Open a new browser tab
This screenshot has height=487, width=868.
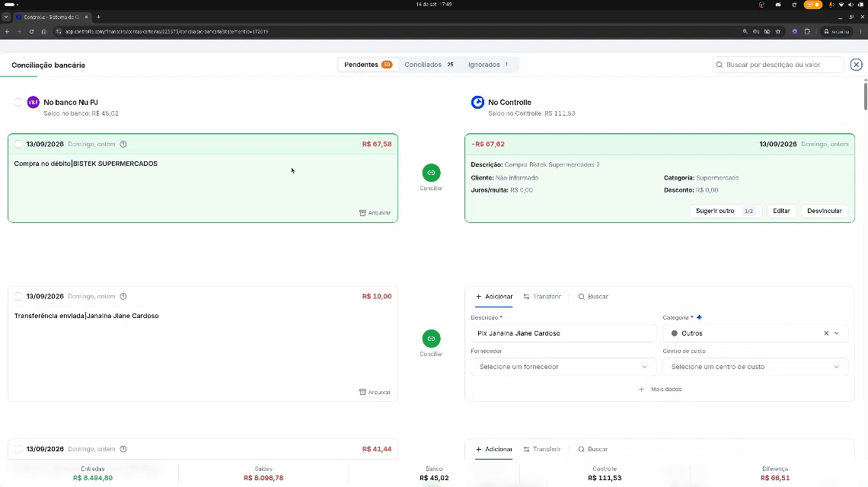[98, 18]
